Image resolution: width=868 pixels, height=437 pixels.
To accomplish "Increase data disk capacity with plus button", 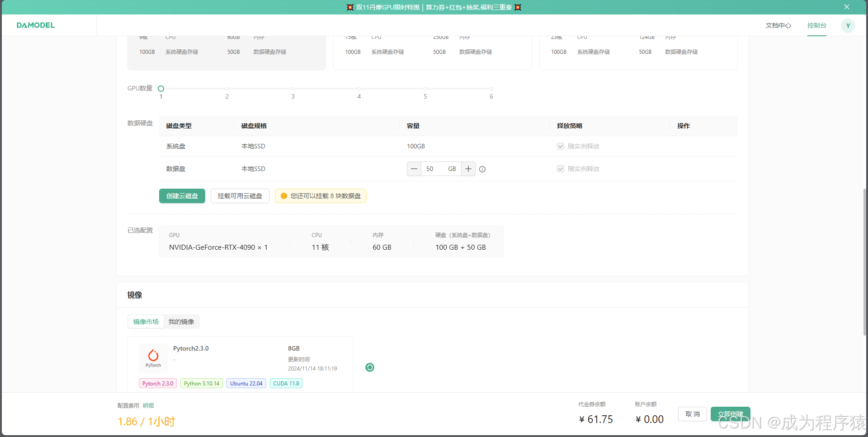I will point(468,169).
